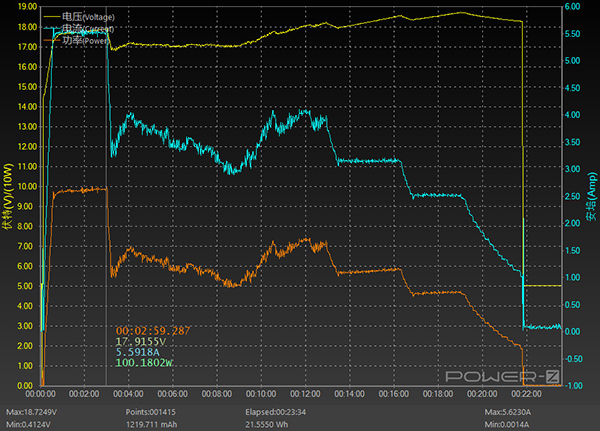This screenshot has height=431, width=600.
Task: Click the orange cursor timestamp 00:02:59.287
Action: 153,330
